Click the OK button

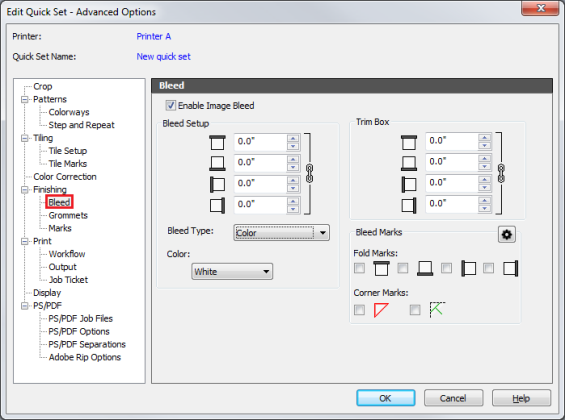386,398
